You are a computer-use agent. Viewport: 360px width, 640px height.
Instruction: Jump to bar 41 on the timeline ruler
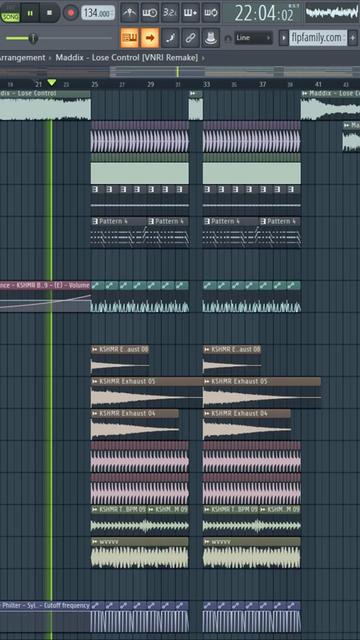318,84
